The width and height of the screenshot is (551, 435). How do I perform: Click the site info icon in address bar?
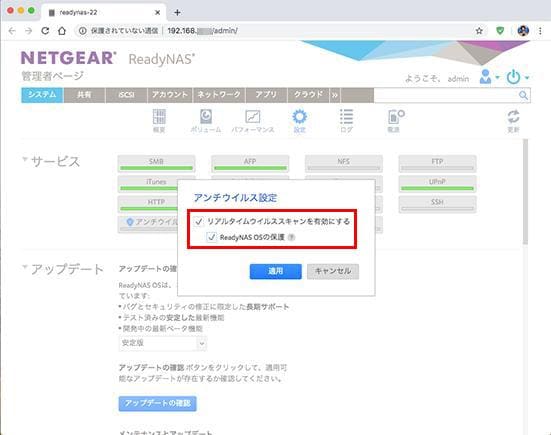pos(83,31)
